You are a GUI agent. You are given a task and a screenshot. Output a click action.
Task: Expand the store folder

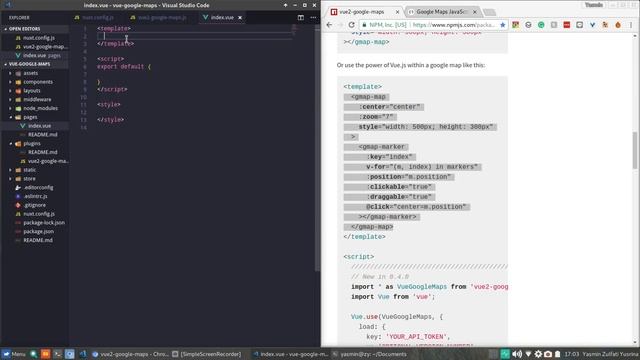pyautogui.click(x=29, y=179)
